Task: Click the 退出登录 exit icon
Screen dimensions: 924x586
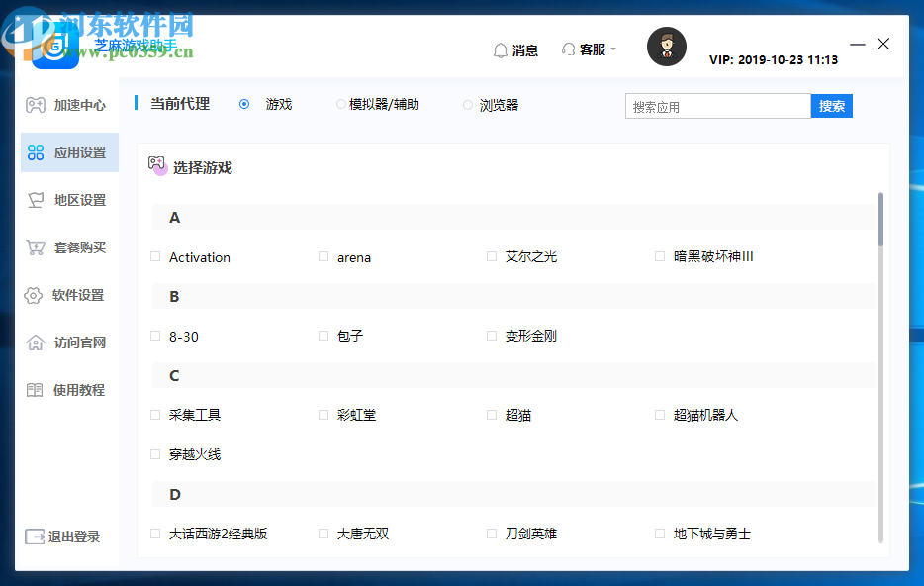Action: 35,537
